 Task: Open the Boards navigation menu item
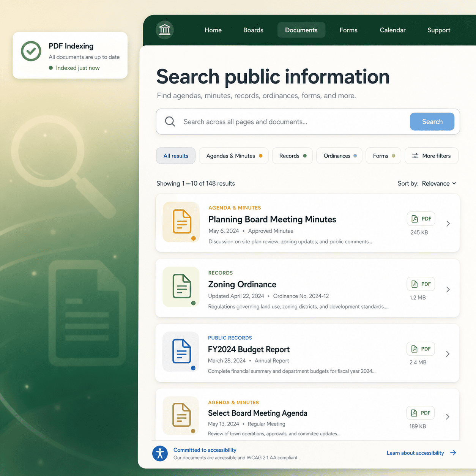point(253,30)
